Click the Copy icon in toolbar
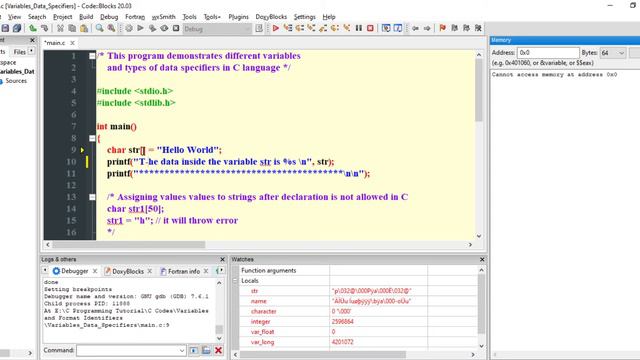This screenshot has width=640, height=360. pos(72,28)
